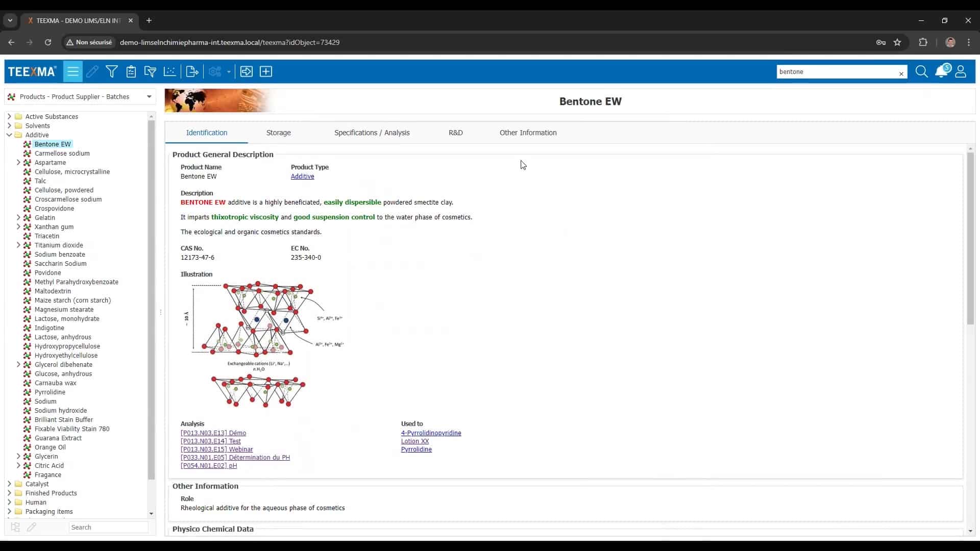Click the Packaging items folder icon
Screen dimensions: 980x551
(x=18, y=511)
